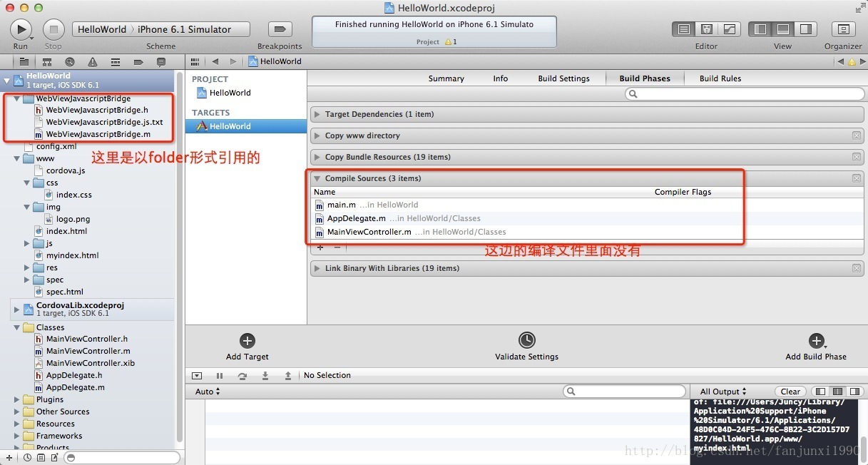Delete the Copy www directory phase
The width and height of the screenshot is (868, 465).
[x=857, y=136]
